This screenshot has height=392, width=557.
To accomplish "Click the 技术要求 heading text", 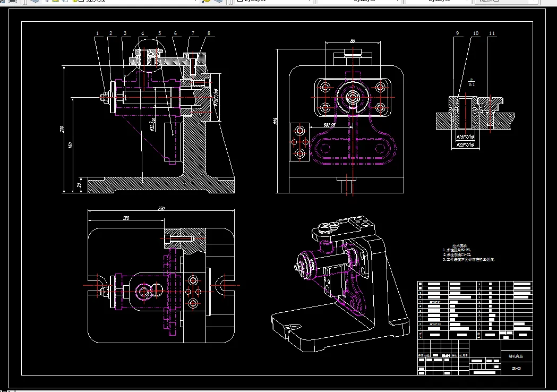I will pyautogui.click(x=460, y=246).
